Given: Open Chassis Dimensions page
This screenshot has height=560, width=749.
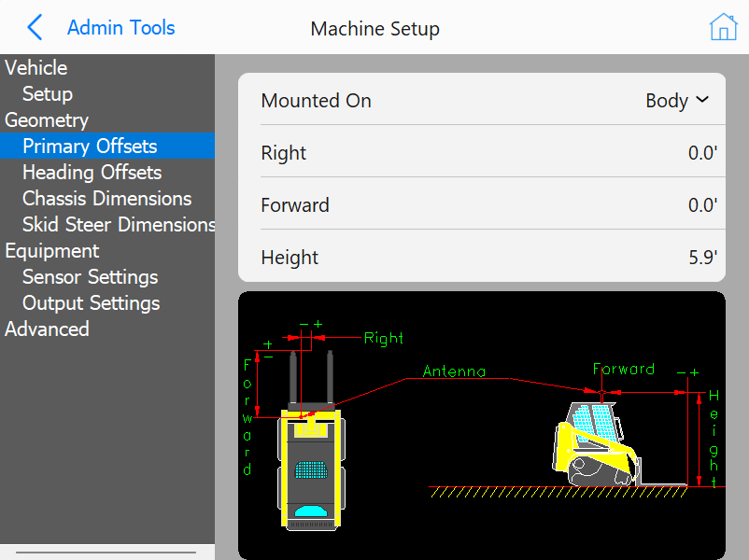Looking at the screenshot, I should click(107, 198).
